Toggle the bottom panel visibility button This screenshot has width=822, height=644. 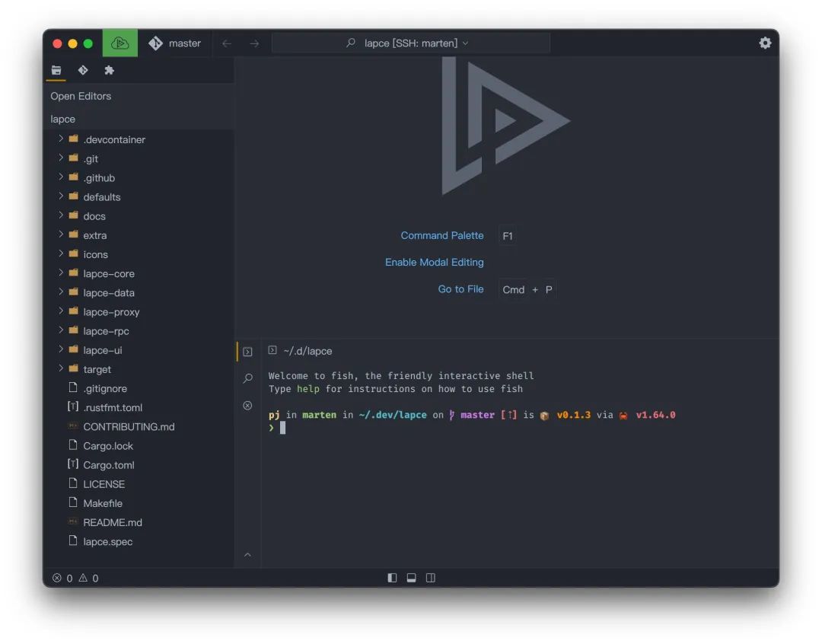click(411, 578)
